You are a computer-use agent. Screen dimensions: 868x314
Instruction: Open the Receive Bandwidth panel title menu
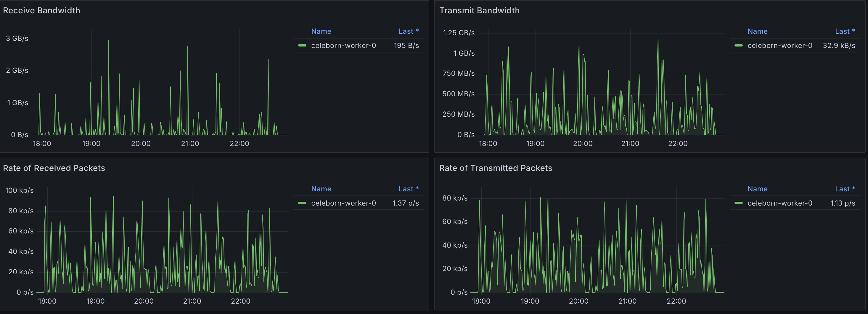coord(41,10)
